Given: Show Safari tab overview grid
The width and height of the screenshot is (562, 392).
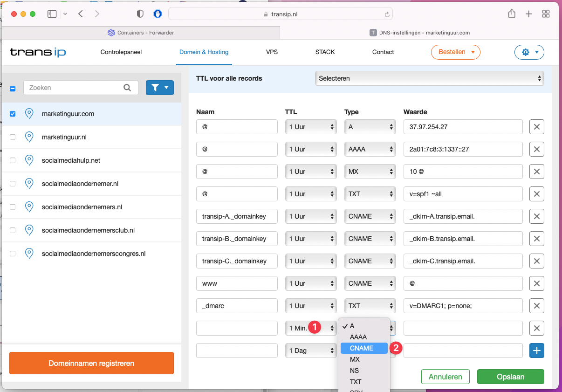Looking at the screenshot, I should [x=546, y=14].
